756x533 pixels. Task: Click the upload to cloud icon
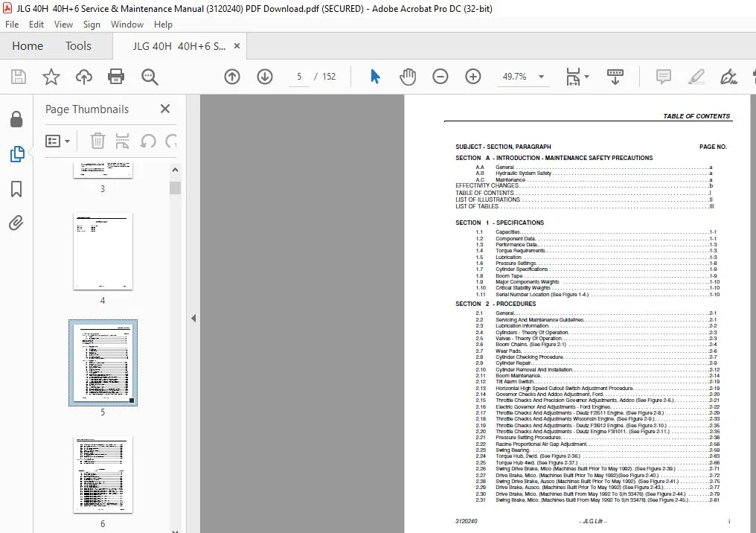(x=84, y=77)
